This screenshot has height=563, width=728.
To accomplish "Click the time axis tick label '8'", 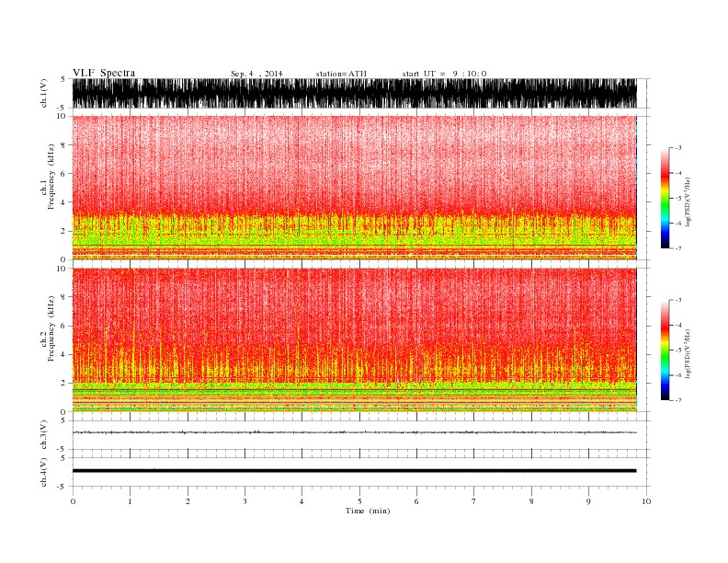I will 531,501.
